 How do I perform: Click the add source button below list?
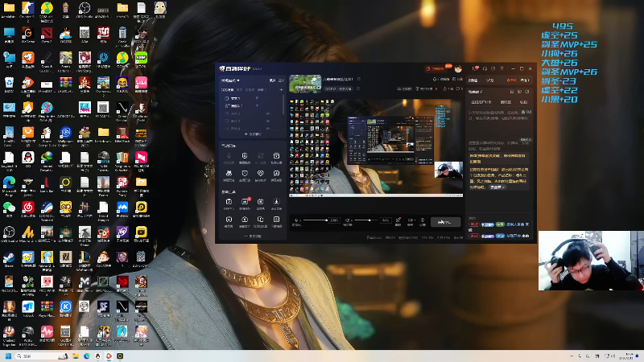tap(253, 134)
